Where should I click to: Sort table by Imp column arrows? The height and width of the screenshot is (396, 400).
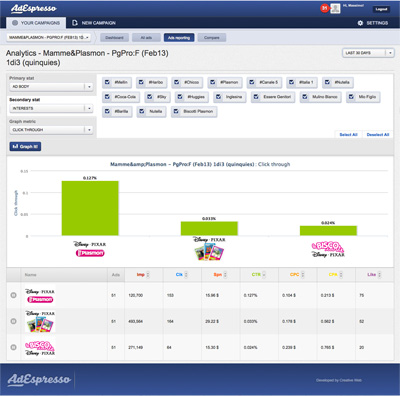[148, 275]
